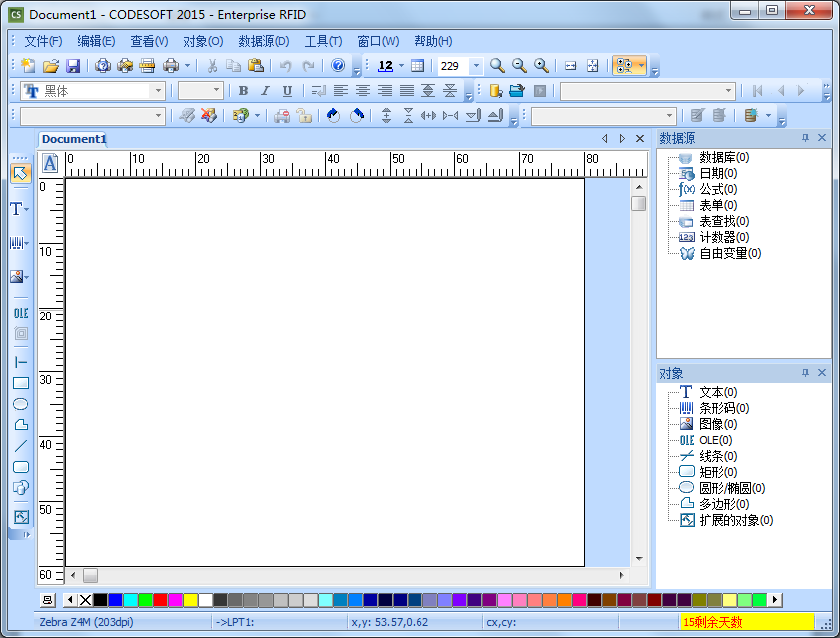The height and width of the screenshot is (638, 840).
Task: Open the 对象(O) menu
Action: point(203,41)
